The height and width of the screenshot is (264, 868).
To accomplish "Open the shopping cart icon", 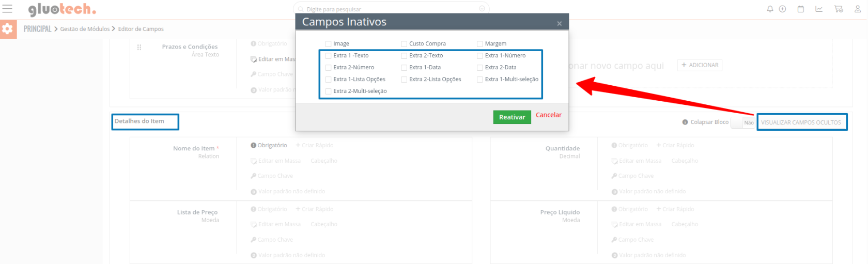I will coord(838,9).
